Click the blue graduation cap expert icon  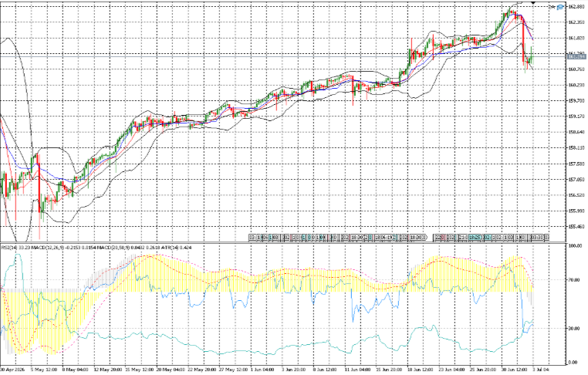point(561,7)
